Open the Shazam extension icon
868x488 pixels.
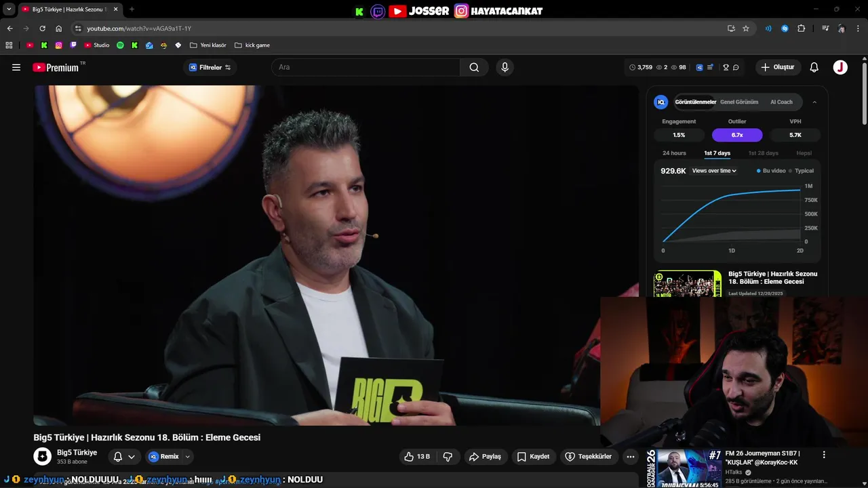[x=785, y=28]
